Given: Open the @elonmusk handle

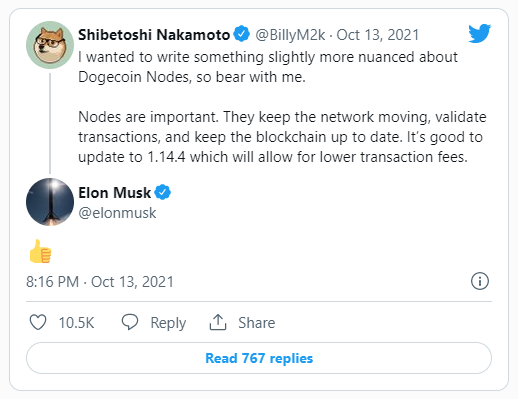Looking at the screenshot, I should point(117,213).
